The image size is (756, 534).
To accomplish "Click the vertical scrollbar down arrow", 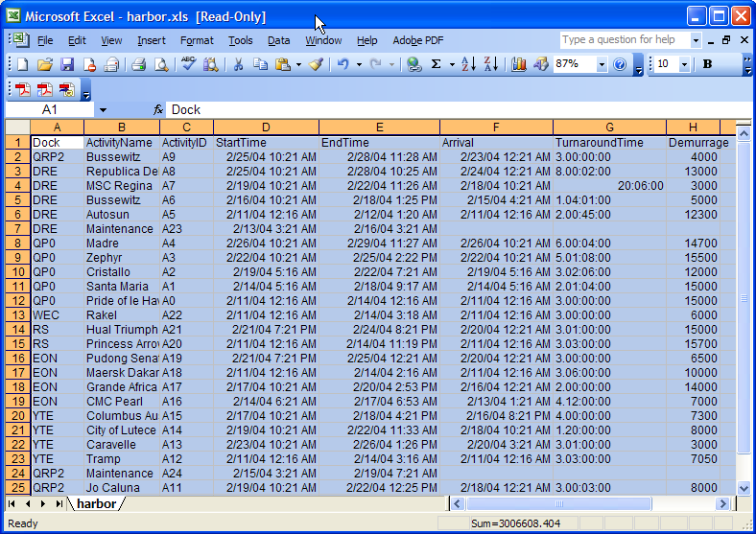I will [744, 488].
